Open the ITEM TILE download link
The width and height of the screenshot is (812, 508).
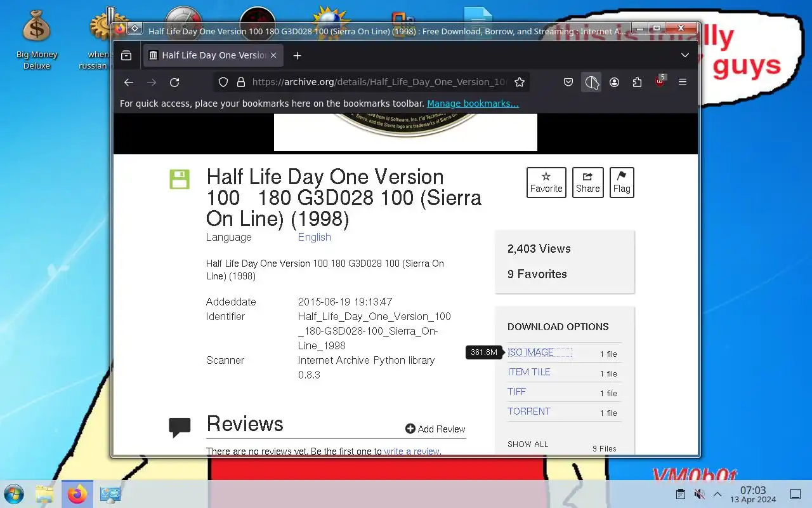click(529, 372)
